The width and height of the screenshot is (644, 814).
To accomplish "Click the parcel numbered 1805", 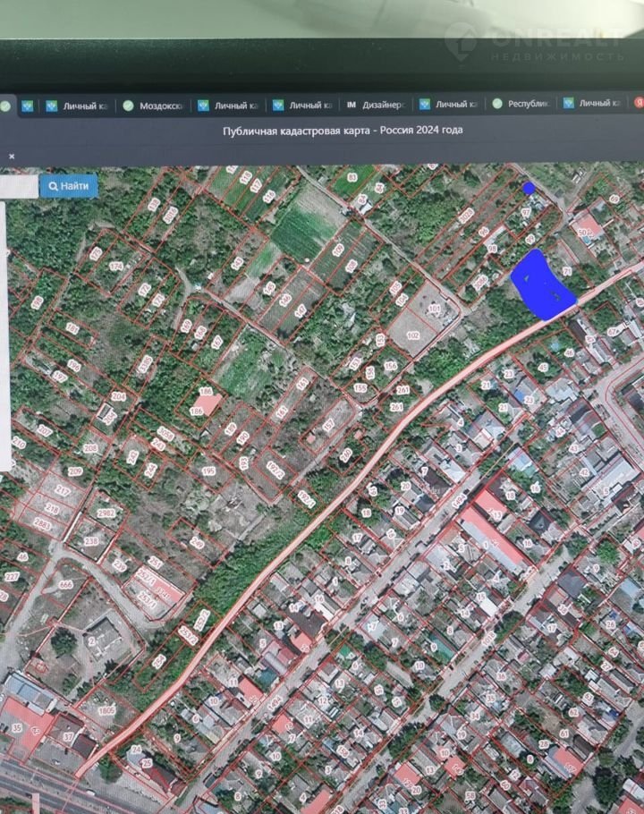I will click(x=106, y=709).
